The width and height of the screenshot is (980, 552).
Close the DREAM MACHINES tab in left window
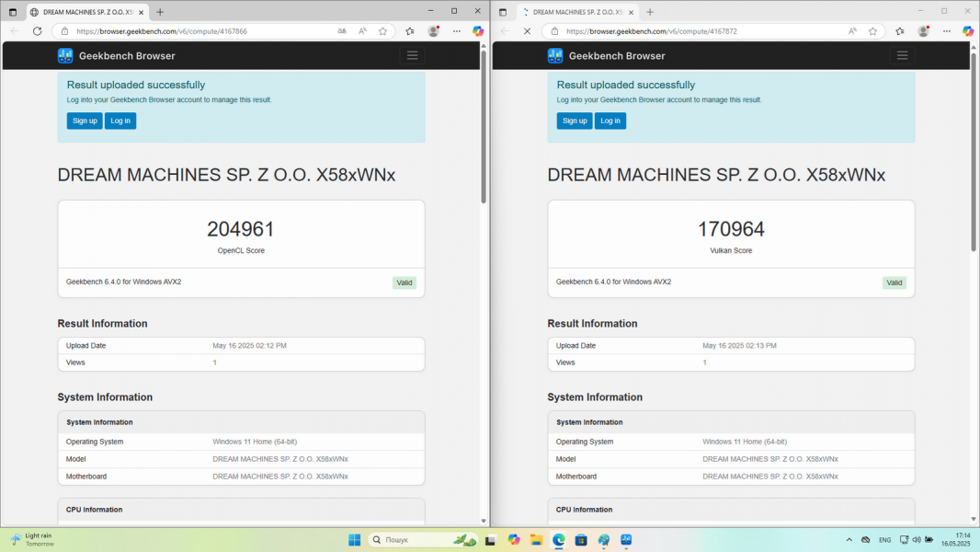tap(142, 12)
